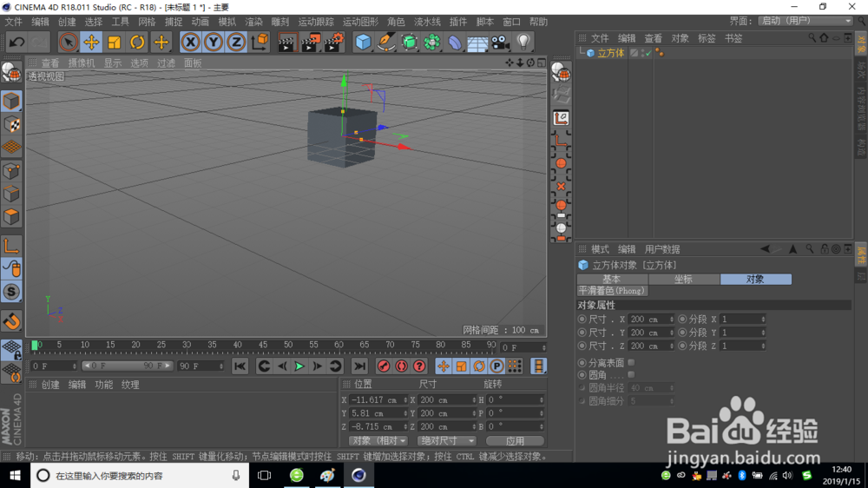868x488 pixels.
Task: Open the 运动图形 menu
Action: pyautogui.click(x=360, y=22)
